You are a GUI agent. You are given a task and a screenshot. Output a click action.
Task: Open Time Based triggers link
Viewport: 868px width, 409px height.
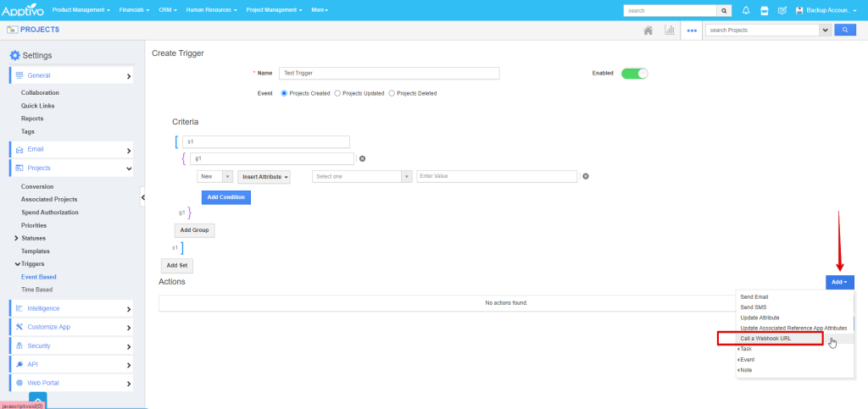click(x=36, y=290)
